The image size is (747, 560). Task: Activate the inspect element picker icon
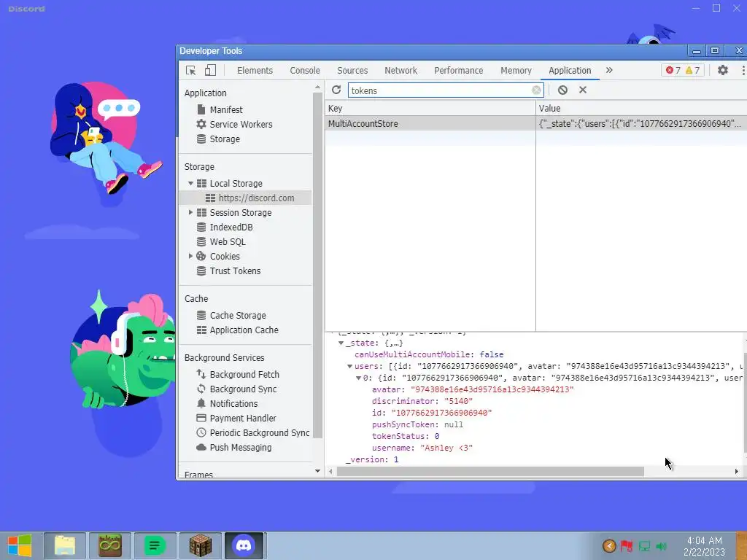(191, 71)
